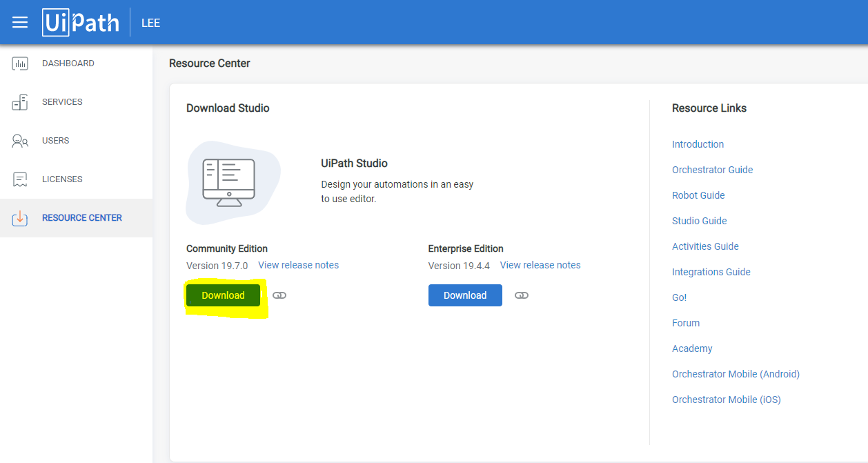Open the Academy link
The height and width of the screenshot is (463, 868).
pyautogui.click(x=692, y=348)
